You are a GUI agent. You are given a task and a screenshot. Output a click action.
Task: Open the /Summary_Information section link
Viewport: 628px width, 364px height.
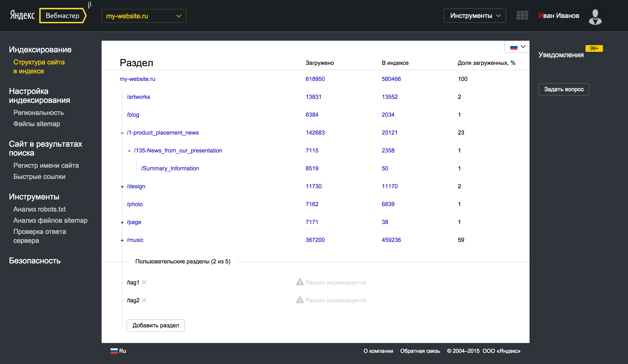pos(170,169)
